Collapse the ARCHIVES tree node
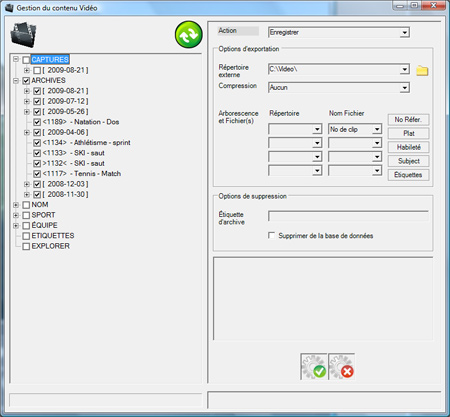Image resolution: width=450 pixels, height=417 pixels. pos(16,81)
